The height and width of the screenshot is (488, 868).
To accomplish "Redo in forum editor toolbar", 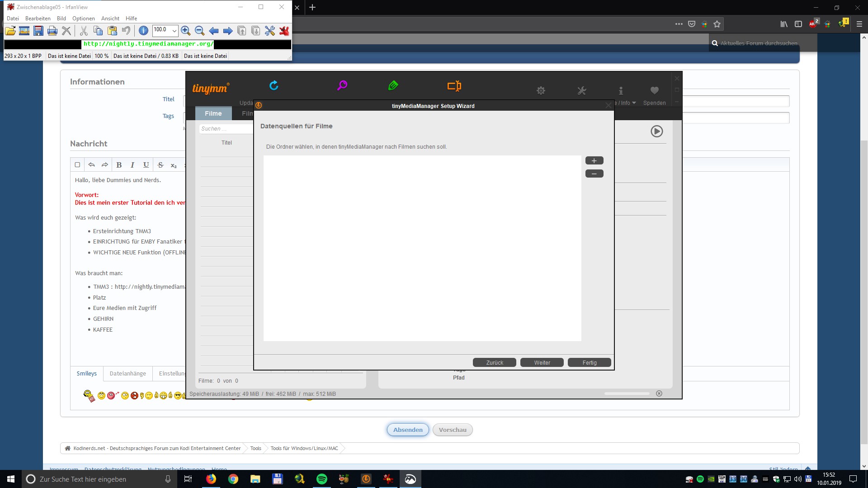I will click(x=105, y=165).
